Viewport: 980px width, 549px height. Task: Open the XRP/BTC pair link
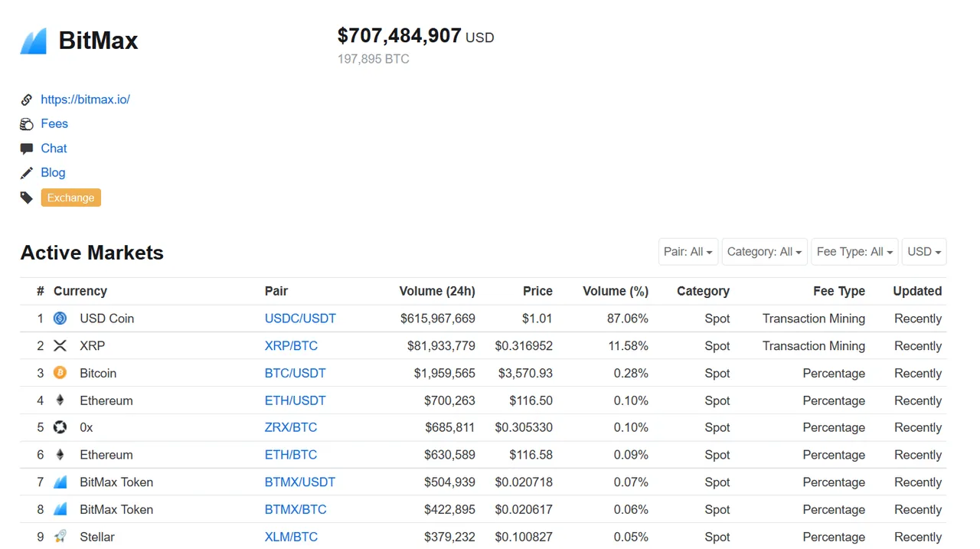coord(291,346)
